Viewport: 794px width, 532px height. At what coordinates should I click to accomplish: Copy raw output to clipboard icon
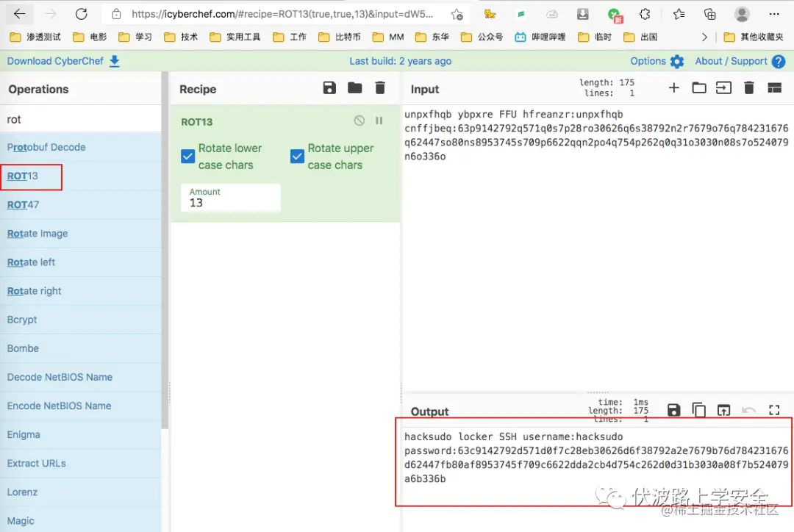(699, 410)
